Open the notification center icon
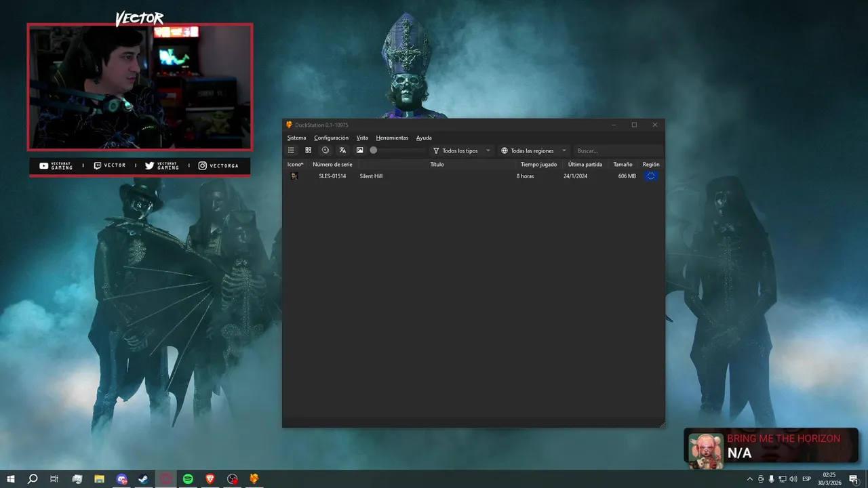868x488 pixels. coord(854,479)
